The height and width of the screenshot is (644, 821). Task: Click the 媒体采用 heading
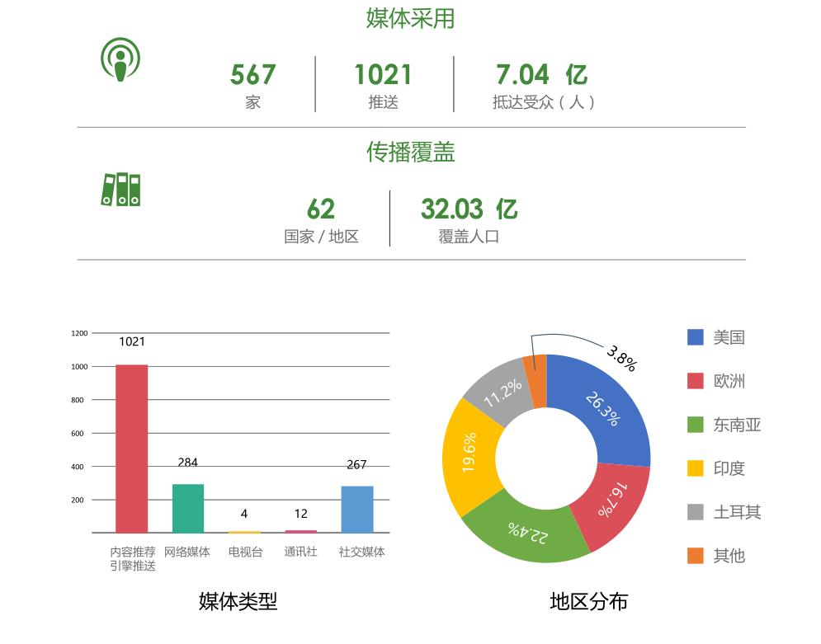point(410,18)
